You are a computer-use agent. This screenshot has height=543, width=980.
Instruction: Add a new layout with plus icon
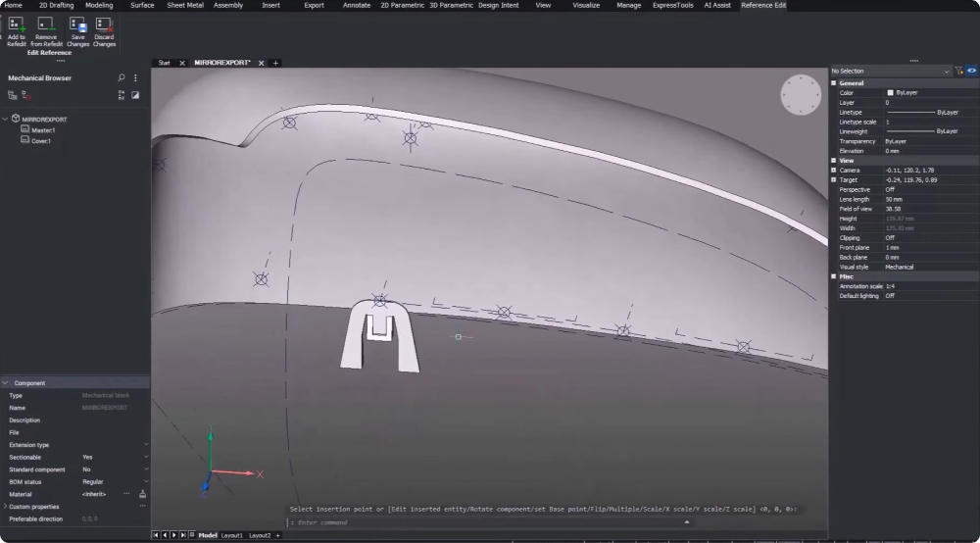278,535
